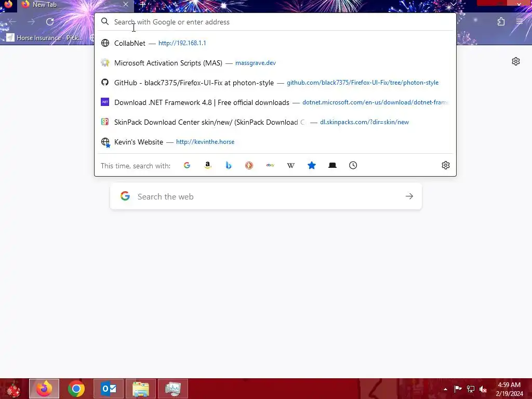Viewport: 532px width, 399px height.
Task: Open Action Center flag icon
Action: [x=458, y=389]
